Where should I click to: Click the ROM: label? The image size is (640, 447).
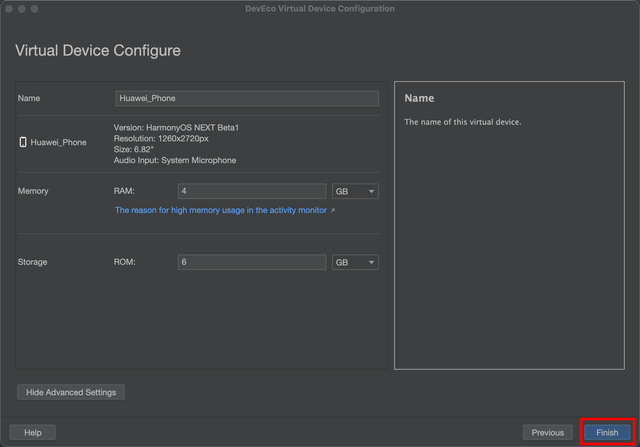point(124,262)
